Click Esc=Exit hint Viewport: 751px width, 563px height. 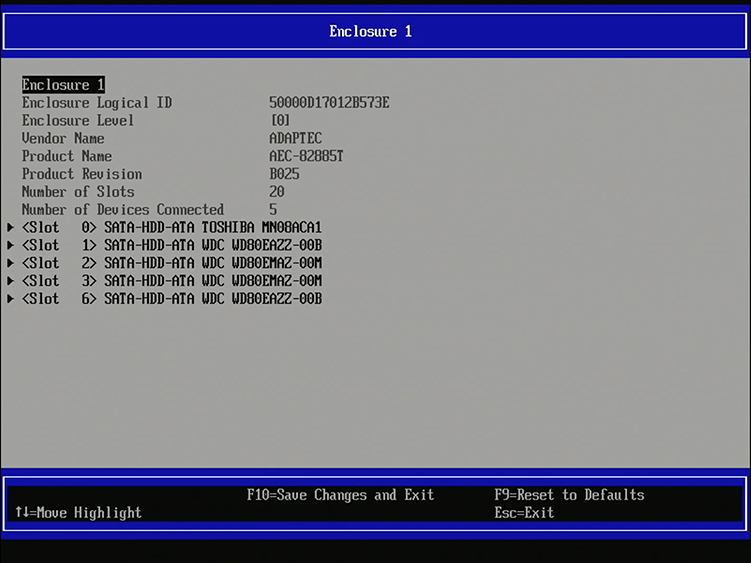pos(524,513)
